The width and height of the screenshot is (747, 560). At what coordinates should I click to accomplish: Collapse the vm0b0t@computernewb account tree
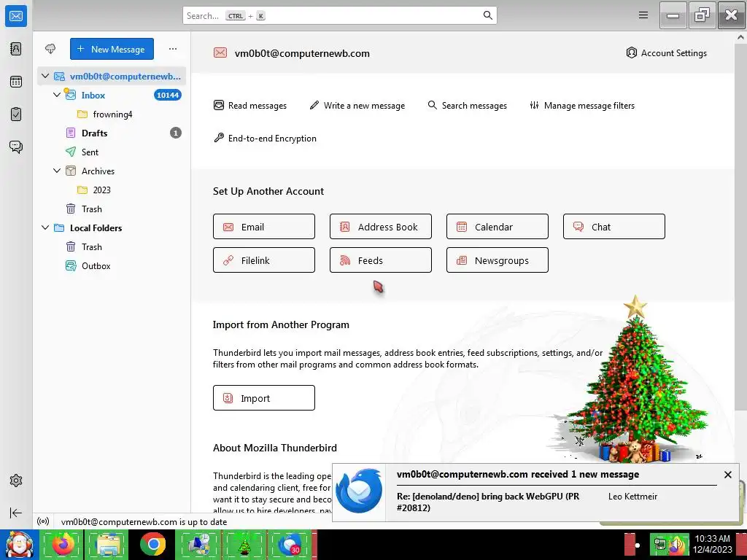click(x=45, y=76)
